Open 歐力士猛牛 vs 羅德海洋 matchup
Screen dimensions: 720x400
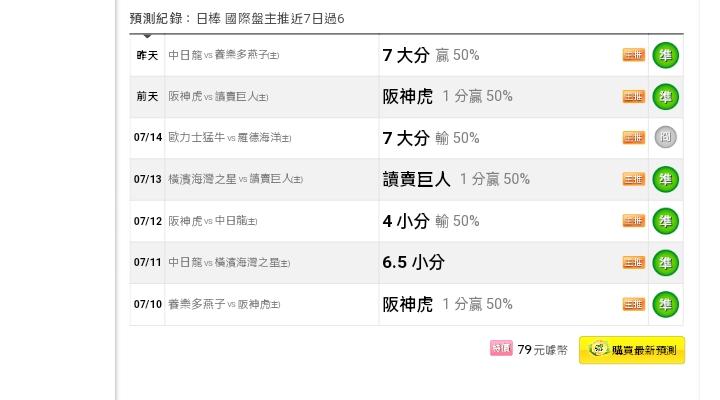click(230, 137)
